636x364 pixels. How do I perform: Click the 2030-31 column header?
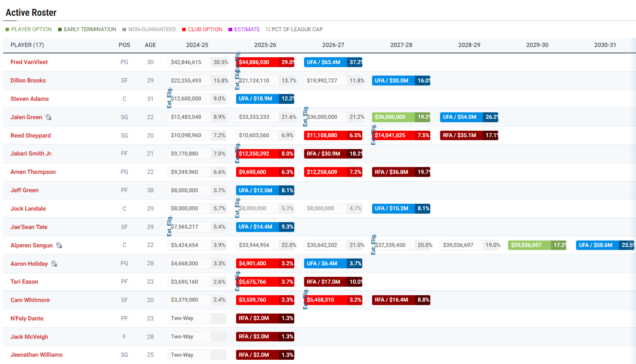(605, 45)
